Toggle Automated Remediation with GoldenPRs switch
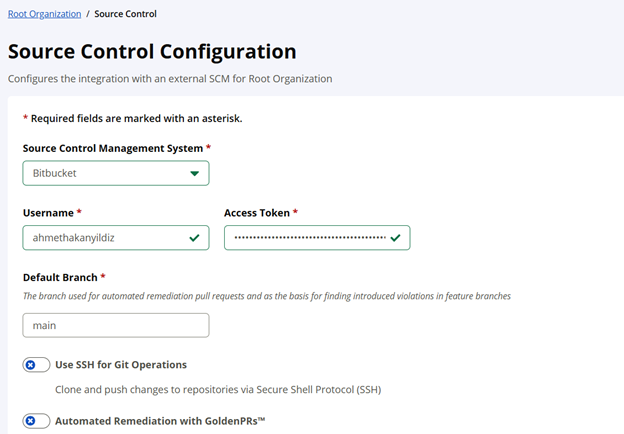Screen dimensions: 624x434 click(x=36, y=421)
